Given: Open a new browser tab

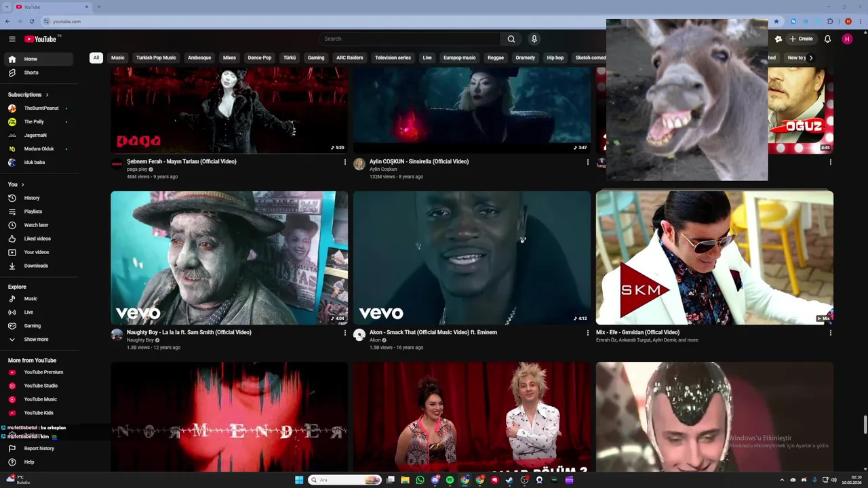Looking at the screenshot, I should coord(99,7).
